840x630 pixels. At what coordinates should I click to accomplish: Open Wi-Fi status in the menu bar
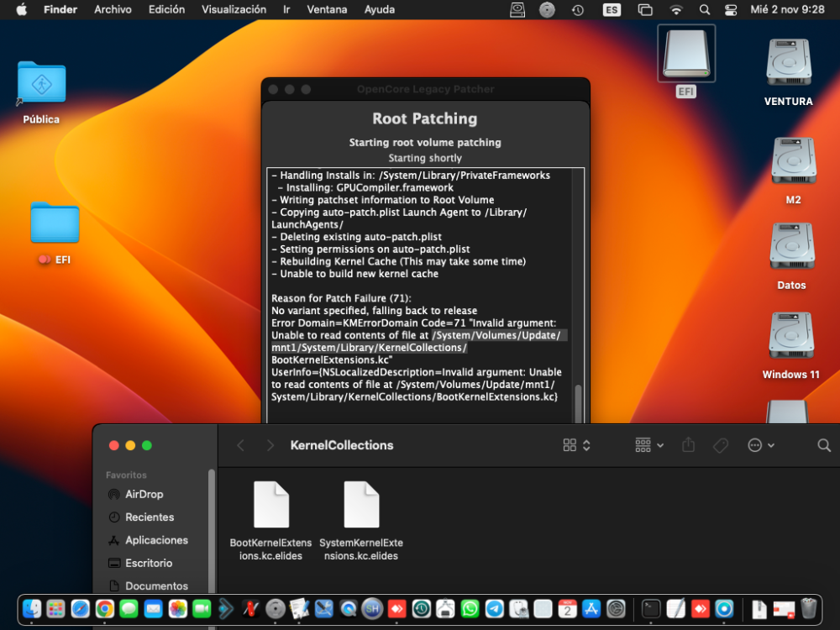pyautogui.click(x=676, y=9)
